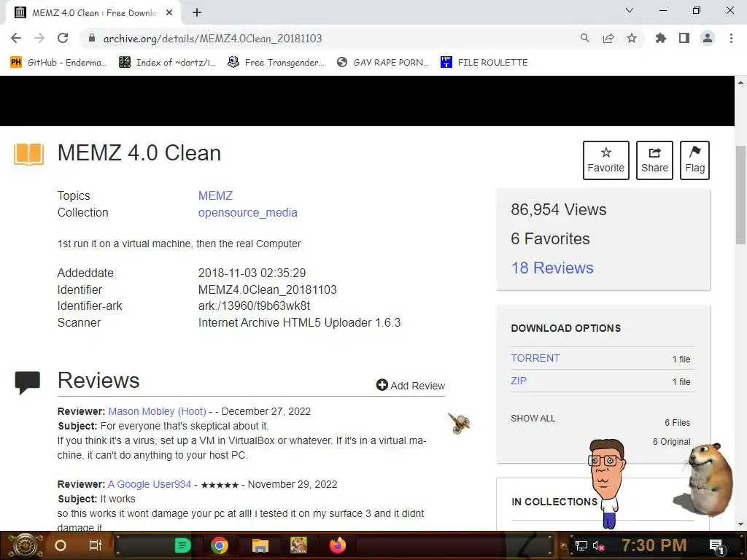Close the MEMZ 4.0 Clean tab
The height and width of the screenshot is (560, 747).
coord(169,13)
